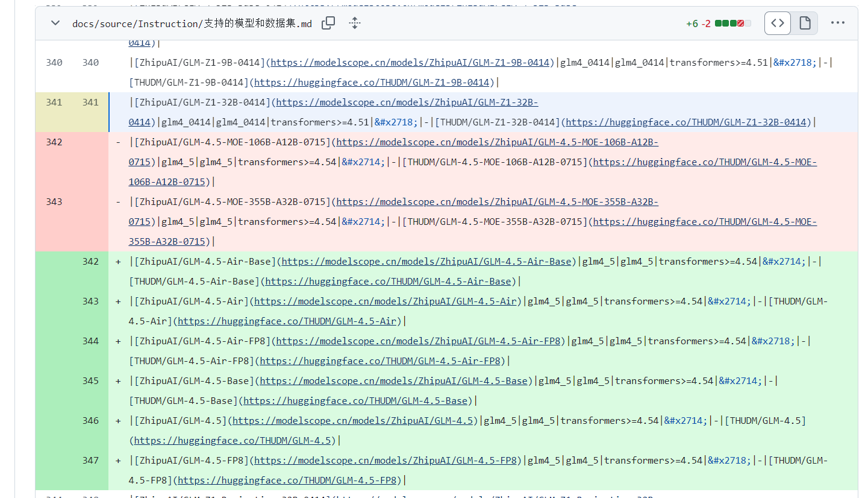The width and height of the screenshot is (868, 498).
Task: Select added line number 342
Action: (90, 262)
